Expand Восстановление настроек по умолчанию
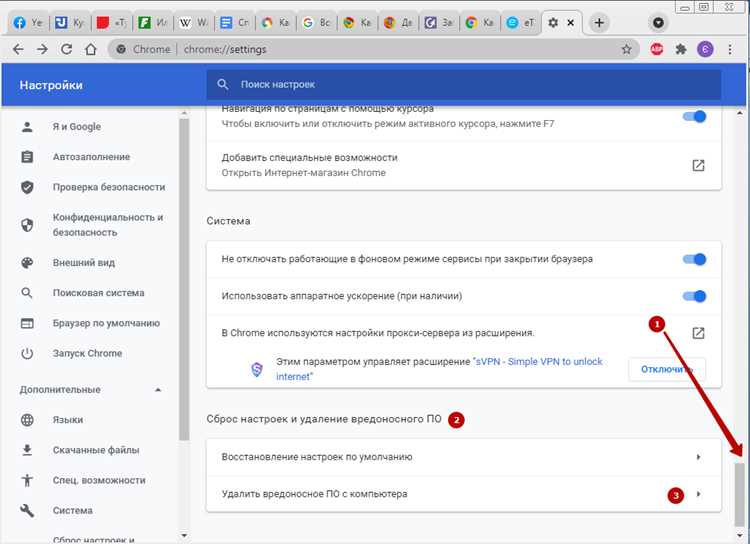The height and width of the screenshot is (544, 750). point(464,457)
